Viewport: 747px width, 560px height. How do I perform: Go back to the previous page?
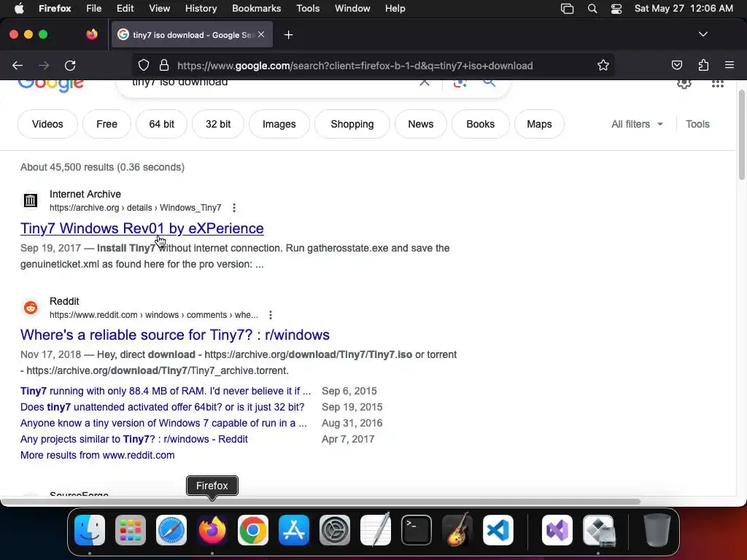coord(18,66)
